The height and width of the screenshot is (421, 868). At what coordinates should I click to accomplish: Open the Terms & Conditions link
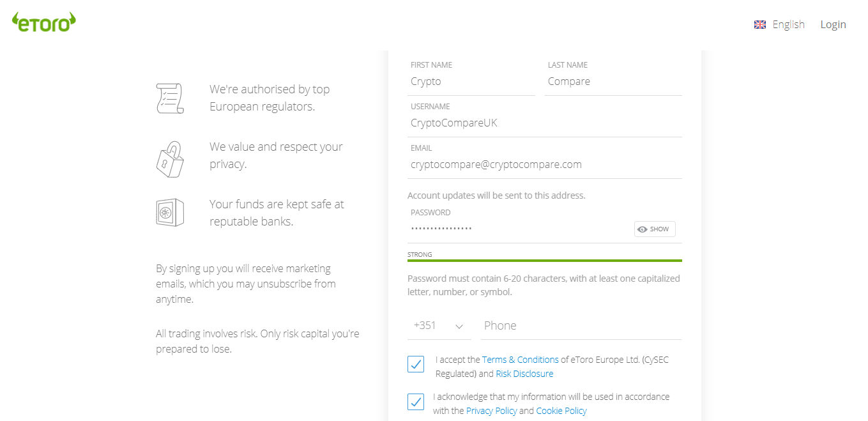coord(521,360)
